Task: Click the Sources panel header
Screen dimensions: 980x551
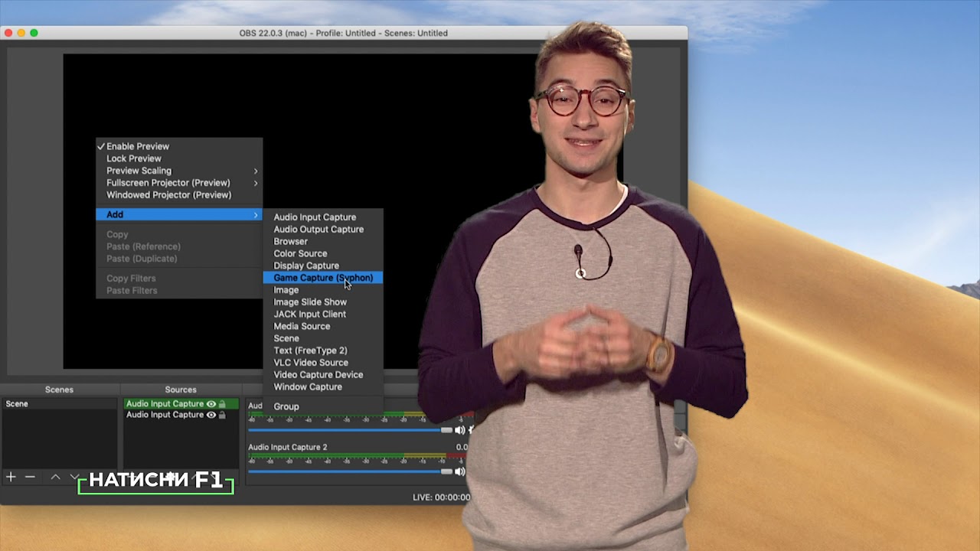Action: pos(181,390)
